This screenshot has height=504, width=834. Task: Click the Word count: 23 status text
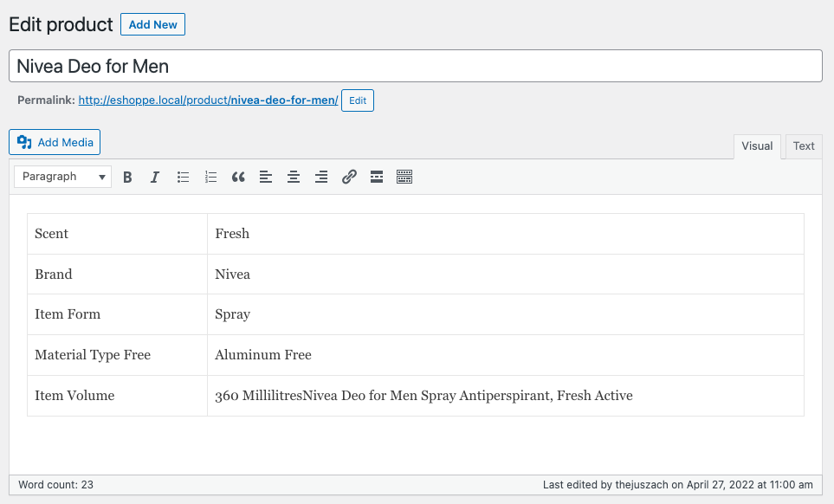point(55,485)
